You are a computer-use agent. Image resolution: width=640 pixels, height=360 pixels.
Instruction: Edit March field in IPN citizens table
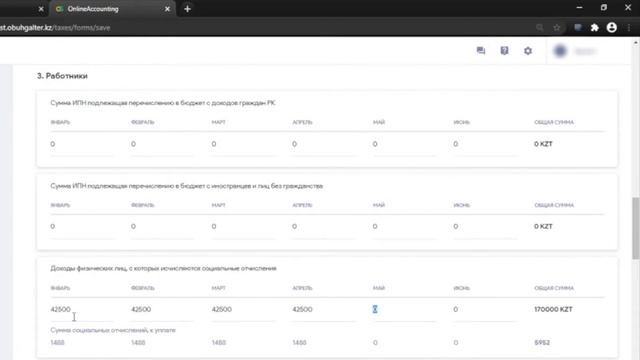click(243, 144)
